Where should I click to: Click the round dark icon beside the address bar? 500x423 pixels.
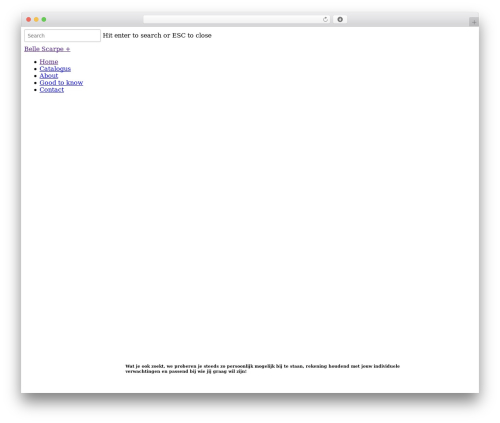340,19
